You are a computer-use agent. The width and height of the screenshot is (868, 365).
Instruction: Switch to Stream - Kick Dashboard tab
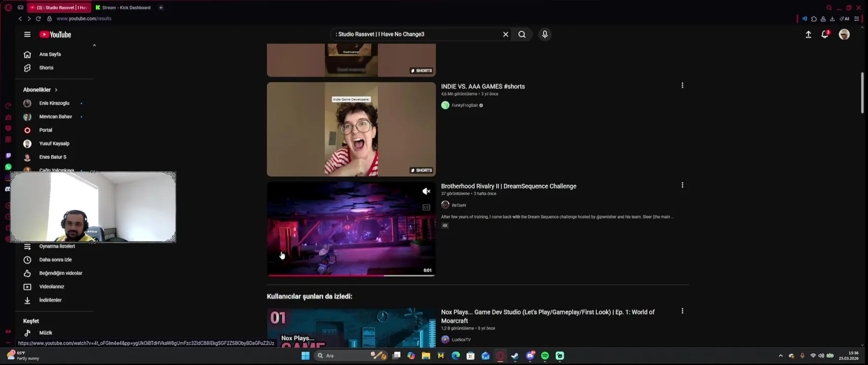[x=123, y=8]
